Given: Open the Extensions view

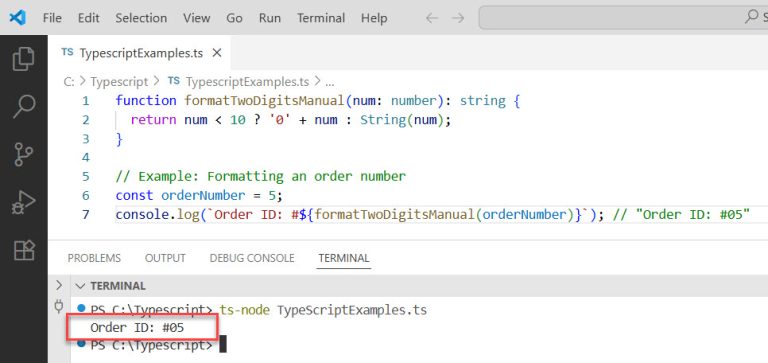Looking at the screenshot, I should pyautogui.click(x=24, y=250).
